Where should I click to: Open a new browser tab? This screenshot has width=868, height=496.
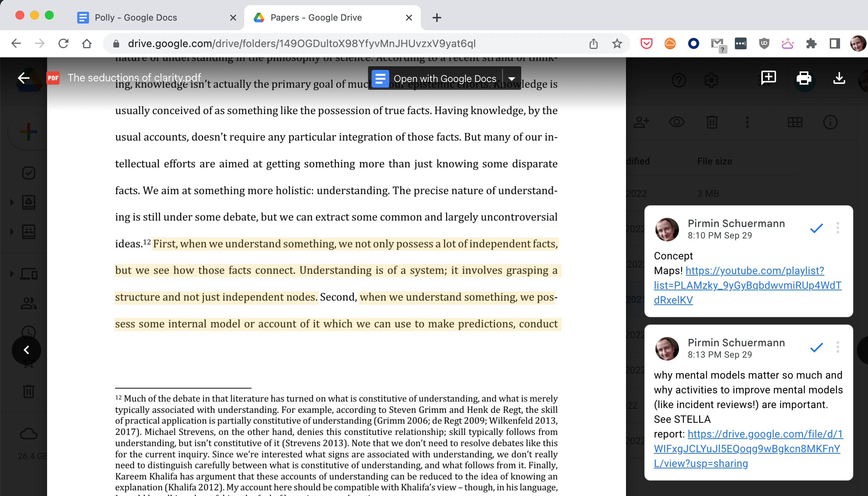[x=437, y=18]
